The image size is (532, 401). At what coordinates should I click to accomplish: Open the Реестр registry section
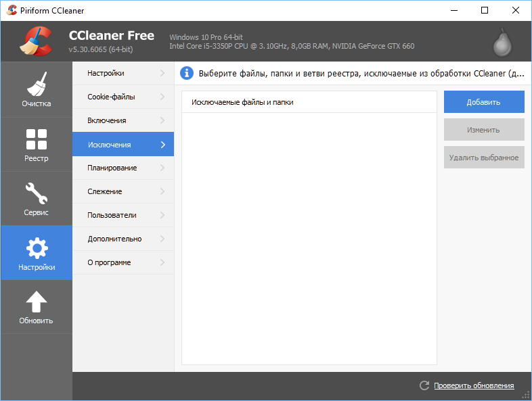point(37,145)
